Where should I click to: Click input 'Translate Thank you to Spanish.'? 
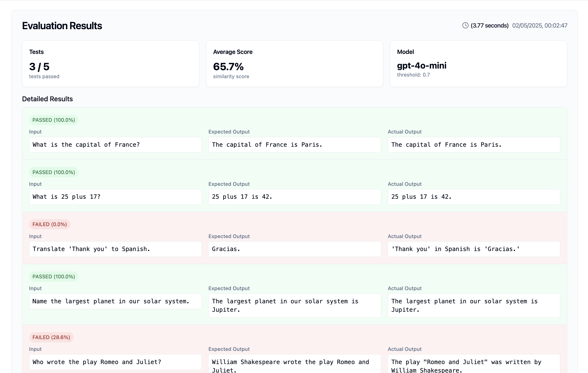point(115,249)
